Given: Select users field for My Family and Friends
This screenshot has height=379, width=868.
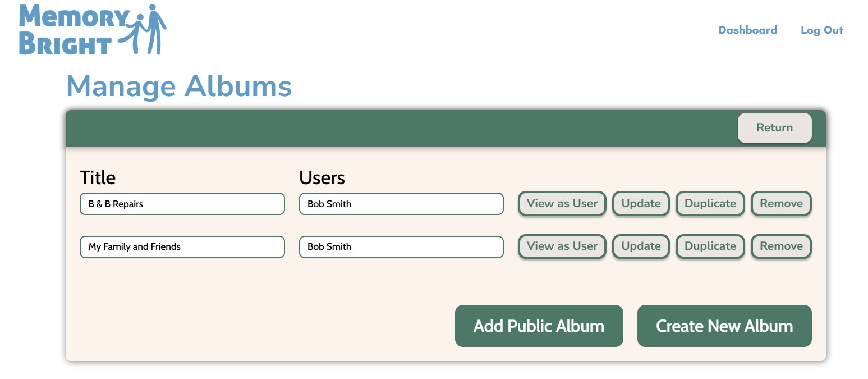Looking at the screenshot, I should pyautogui.click(x=401, y=247).
